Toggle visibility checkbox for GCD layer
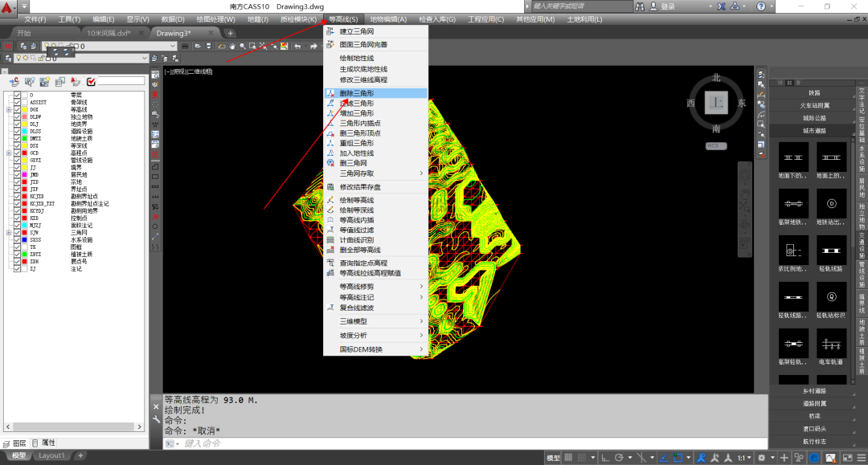 click(17, 153)
